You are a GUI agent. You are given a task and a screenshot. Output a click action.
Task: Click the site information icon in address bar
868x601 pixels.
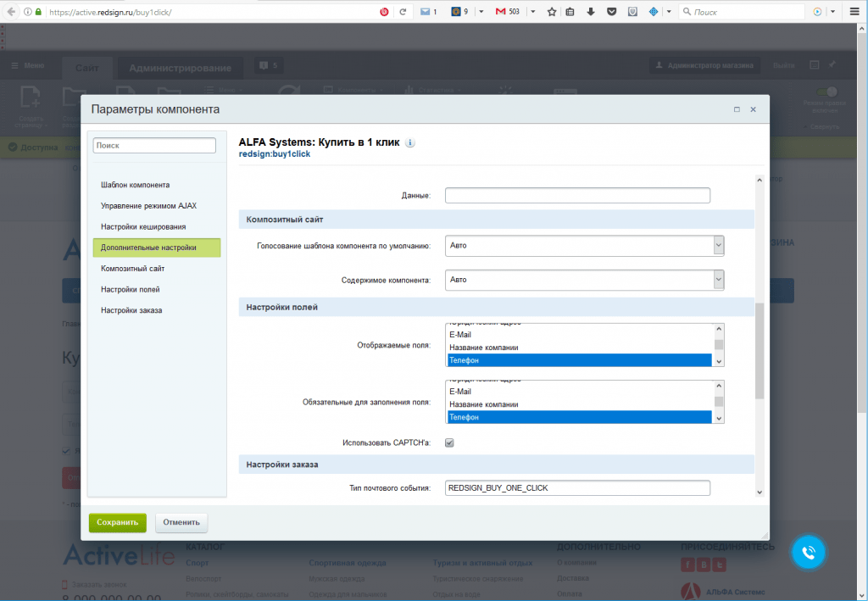point(28,12)
